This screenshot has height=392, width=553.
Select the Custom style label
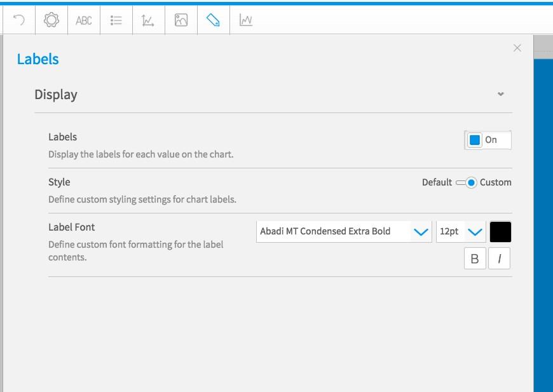click(496, 182)
